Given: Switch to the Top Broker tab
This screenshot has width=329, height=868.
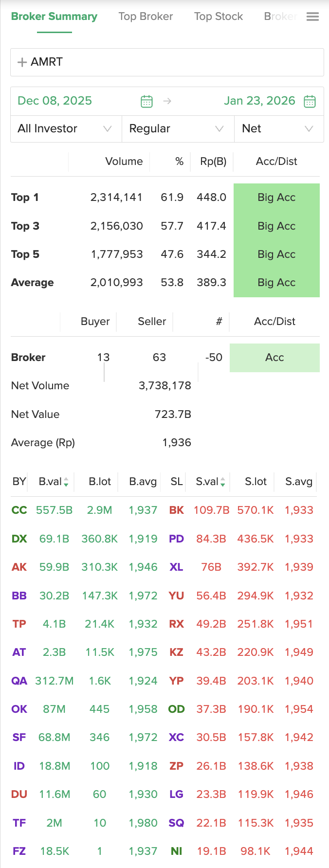Looking at the screenshot, I should click(x=146, y=17).
